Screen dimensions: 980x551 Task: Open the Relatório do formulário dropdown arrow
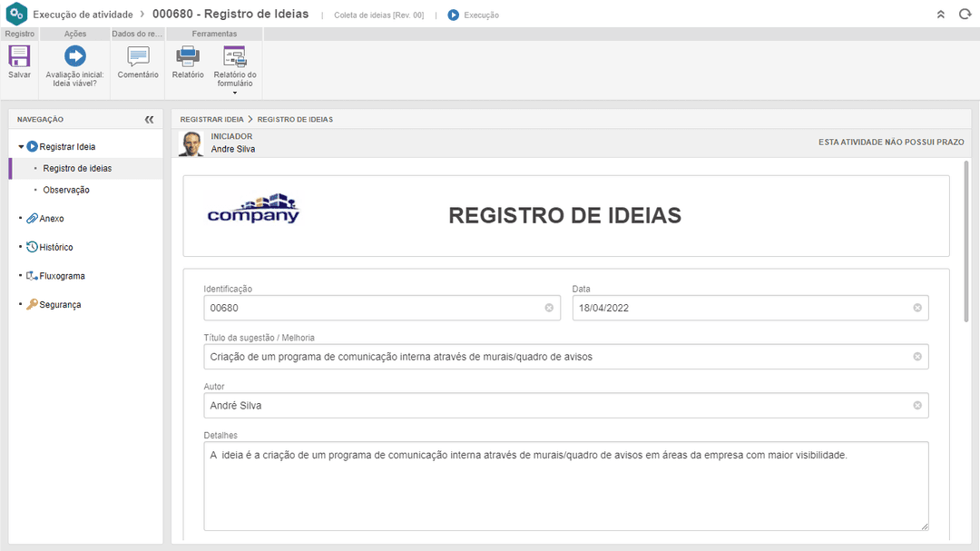tap(235, 93)
